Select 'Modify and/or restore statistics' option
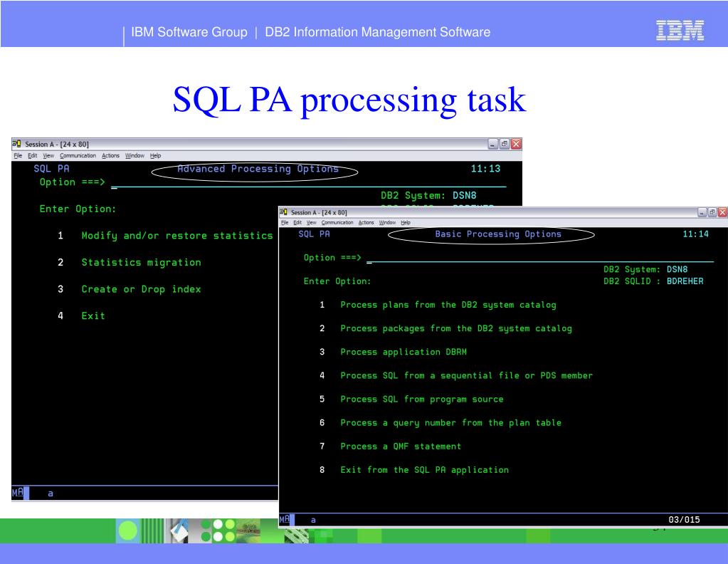This screenshot has height=564, width=728. (x=177, y=236)
